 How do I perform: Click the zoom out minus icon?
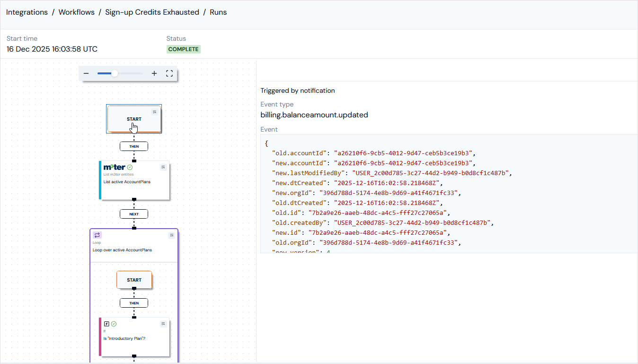pos(86,73)
